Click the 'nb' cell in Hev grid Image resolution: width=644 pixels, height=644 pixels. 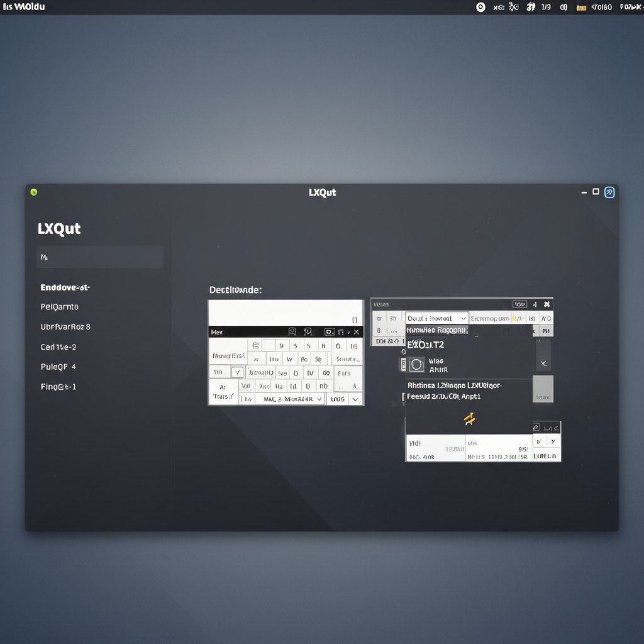click(x=324, y=386)
